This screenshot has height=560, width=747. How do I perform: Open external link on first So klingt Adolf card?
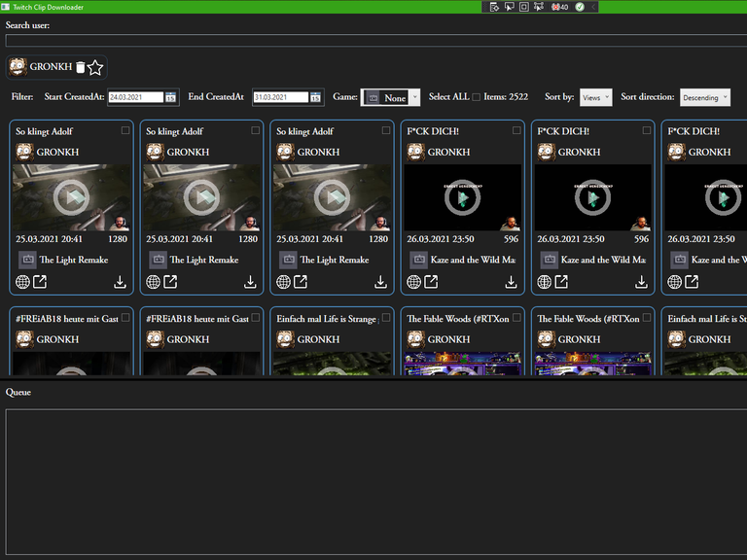(40, 282)
